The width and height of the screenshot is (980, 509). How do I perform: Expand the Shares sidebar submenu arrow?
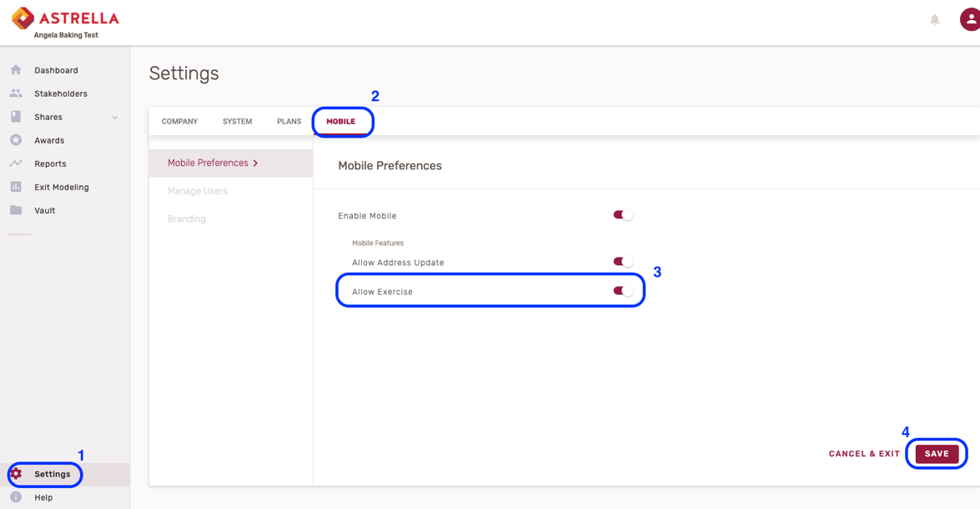(115, 118)
